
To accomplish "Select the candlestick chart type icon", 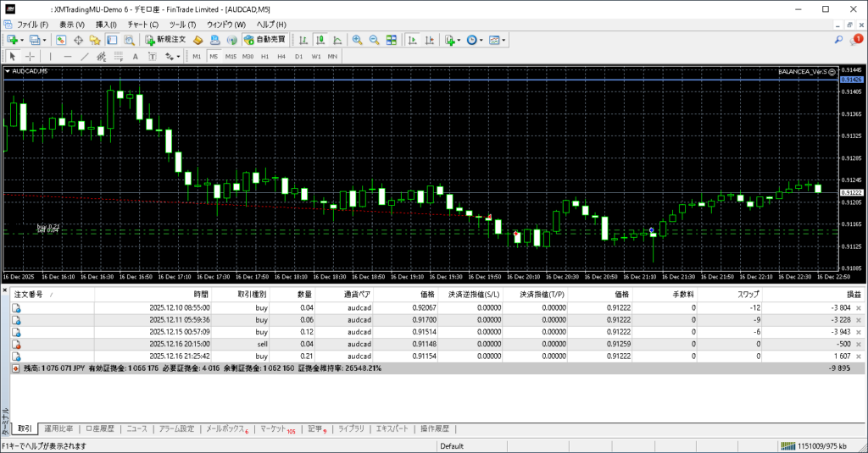I will [321, 40].
